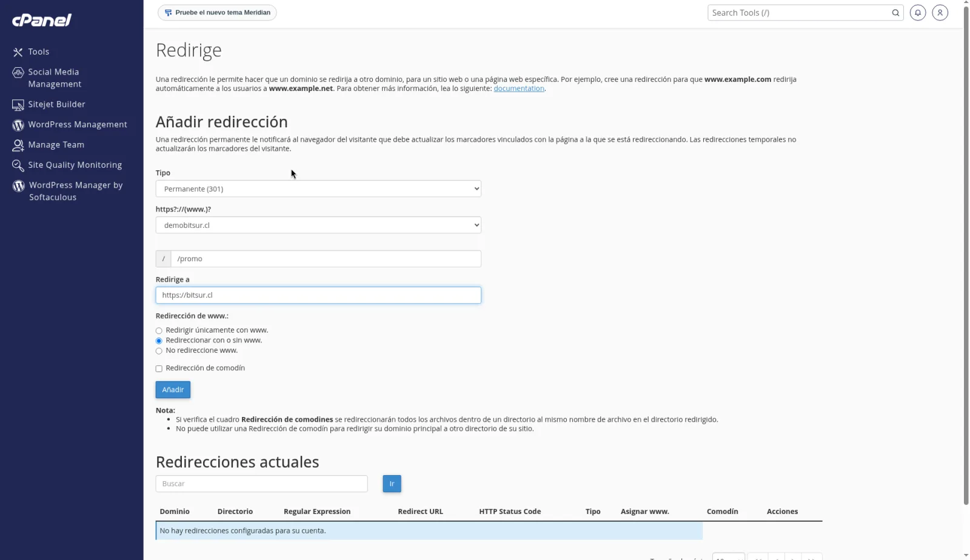Enable 'Redirección de comodín' checkbox
Screen dimensions: 970x560
click(159, 369)
